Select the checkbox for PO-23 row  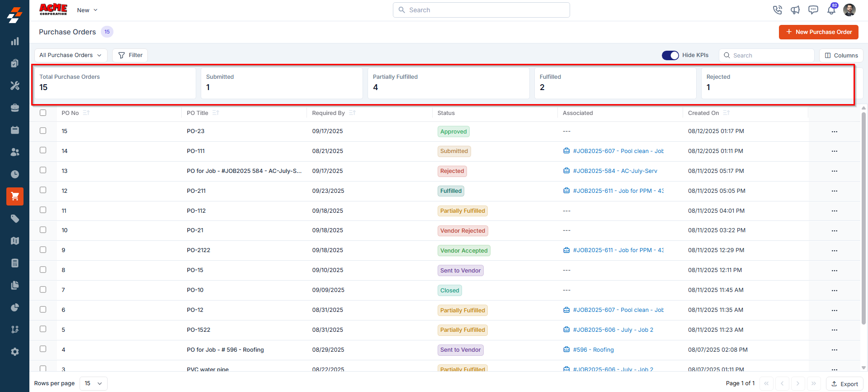[x=43, y=131]
